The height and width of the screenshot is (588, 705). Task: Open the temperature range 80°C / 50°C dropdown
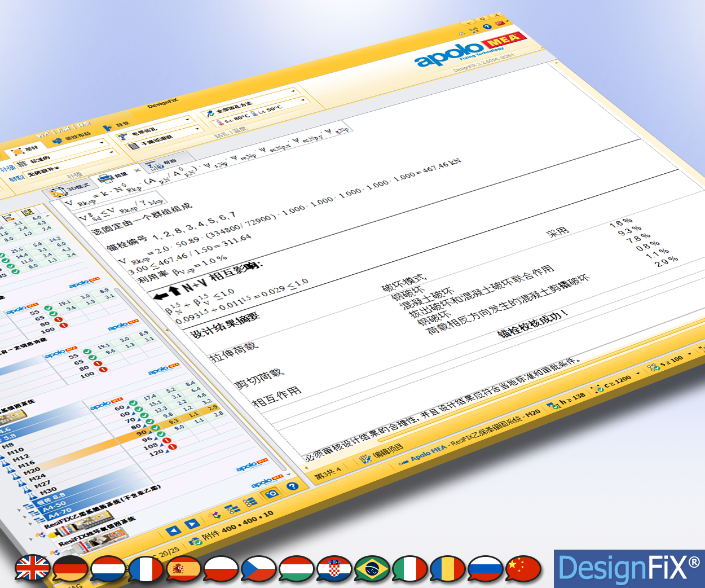tap(261, 111)
